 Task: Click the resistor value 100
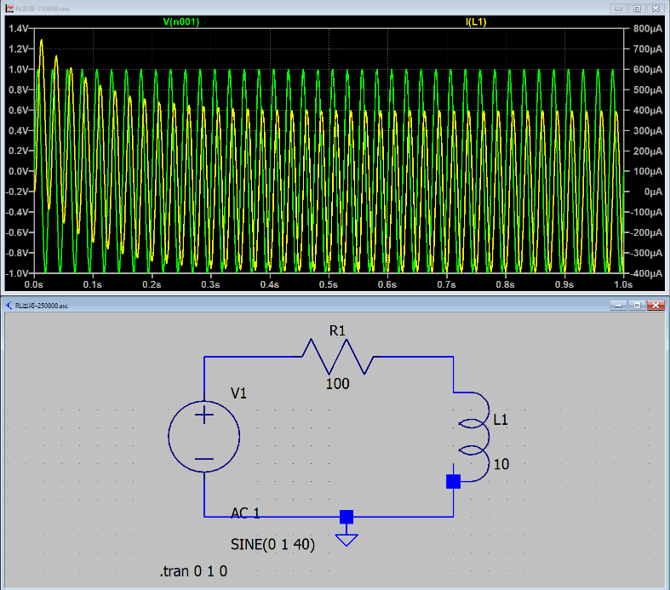[x=337, y=383]
